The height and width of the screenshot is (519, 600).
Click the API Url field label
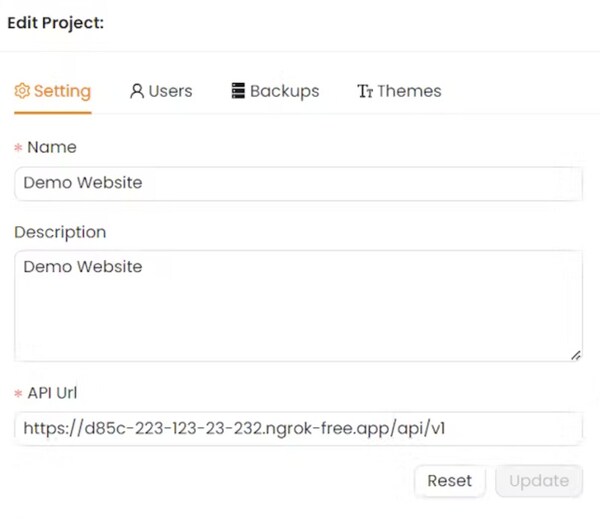pos(55,394)
